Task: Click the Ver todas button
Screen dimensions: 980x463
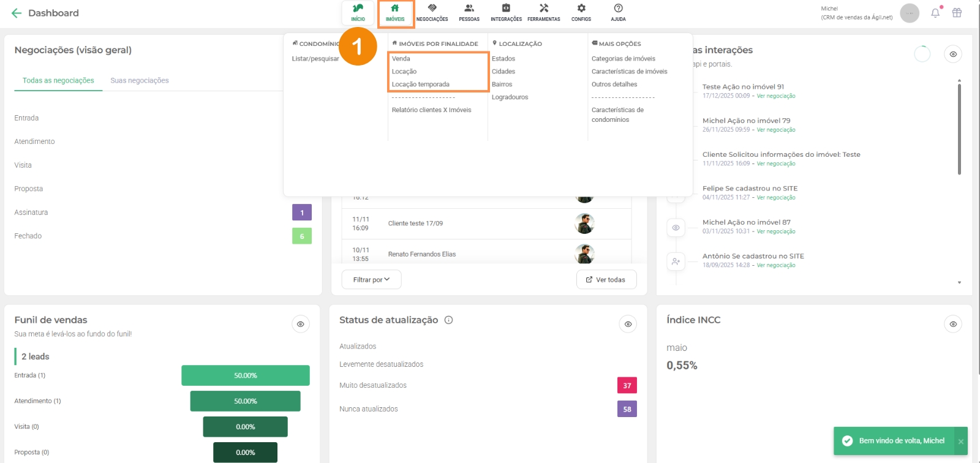Action: tap(606, 279)
